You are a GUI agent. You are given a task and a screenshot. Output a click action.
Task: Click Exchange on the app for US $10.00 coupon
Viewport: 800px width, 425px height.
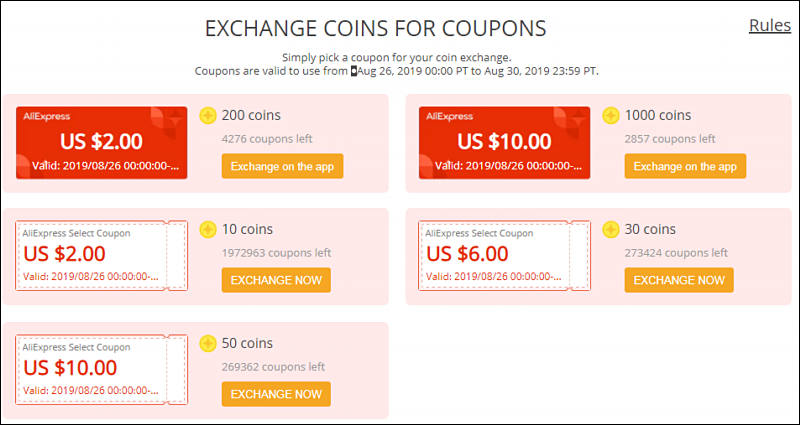685,166
